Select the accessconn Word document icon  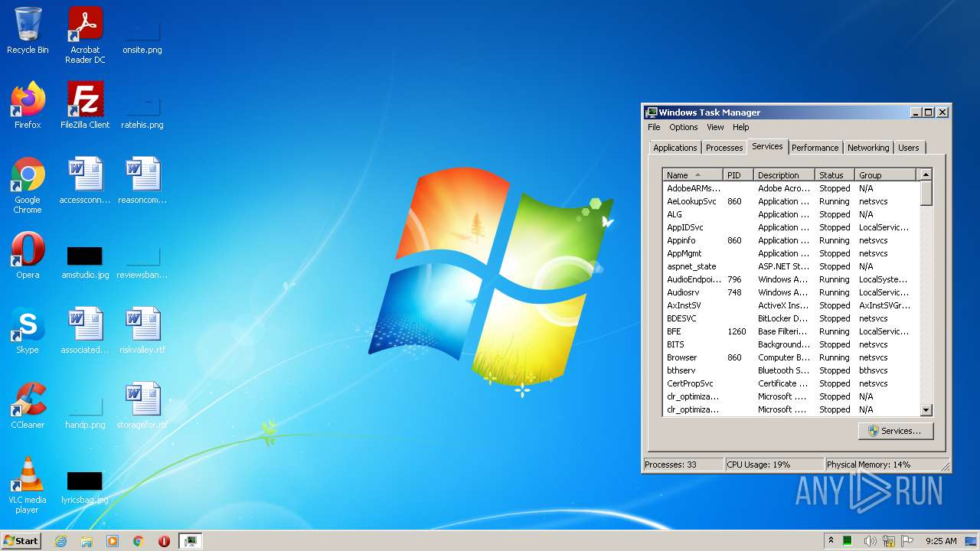pyautogui.click(x=85, y=181)
